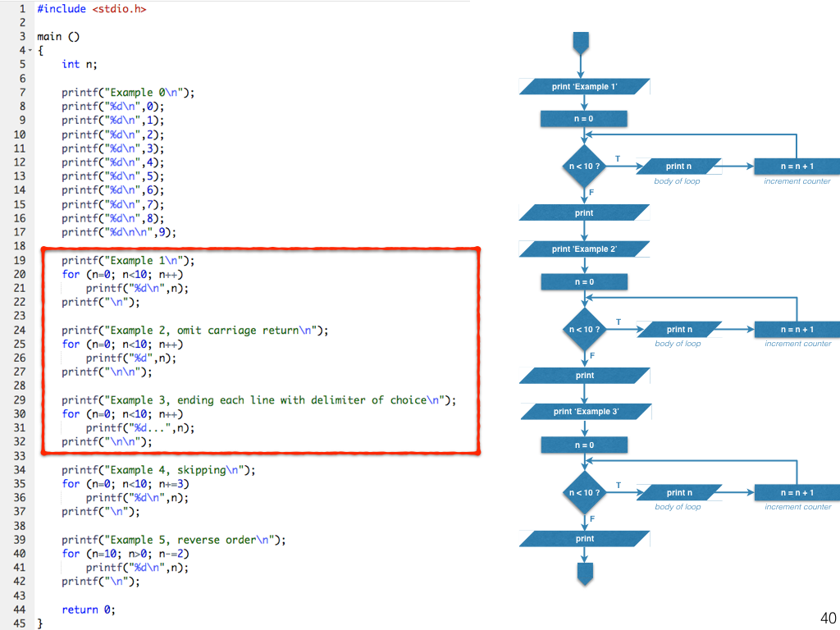Click line number 19 in the gutter

tap(20, 260)
